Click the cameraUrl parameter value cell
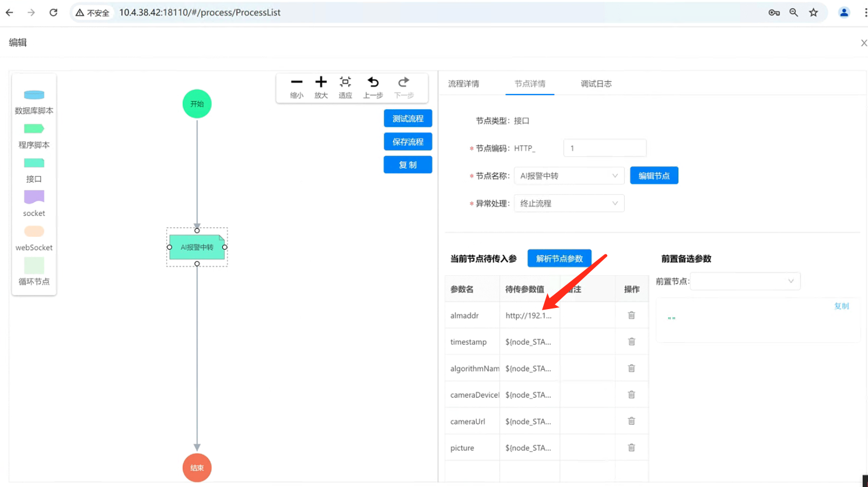 coord(530,421)
